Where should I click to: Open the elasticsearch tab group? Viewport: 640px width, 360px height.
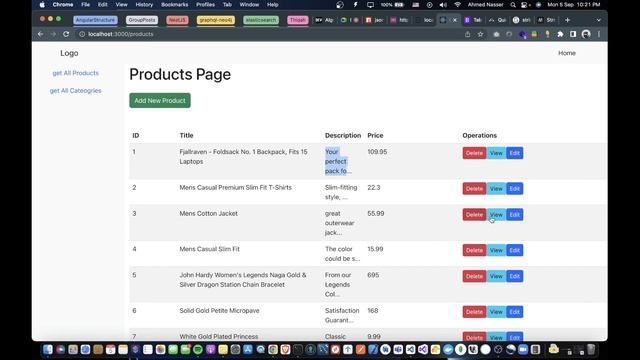click(261, 20)
